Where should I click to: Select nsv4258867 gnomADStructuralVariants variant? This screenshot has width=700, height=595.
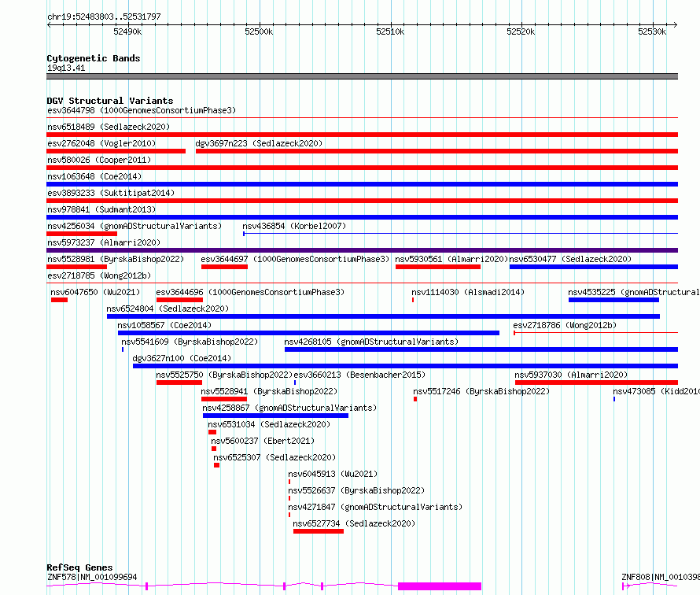pyautogui.click(x=275, y=416)
